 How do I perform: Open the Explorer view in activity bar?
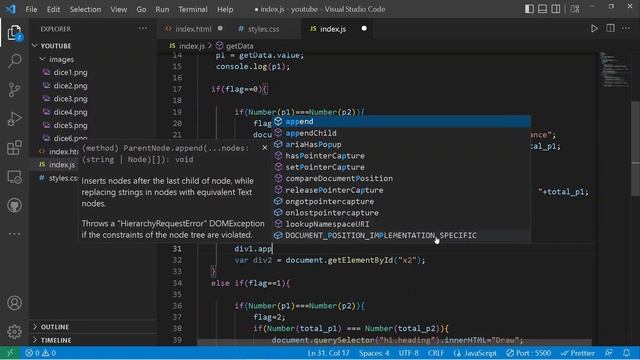pos(14,33)
